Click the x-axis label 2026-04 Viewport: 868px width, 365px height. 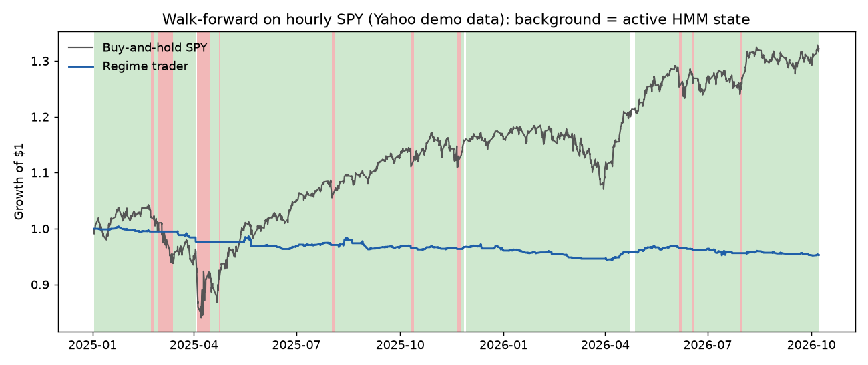(x=604, y=346)
